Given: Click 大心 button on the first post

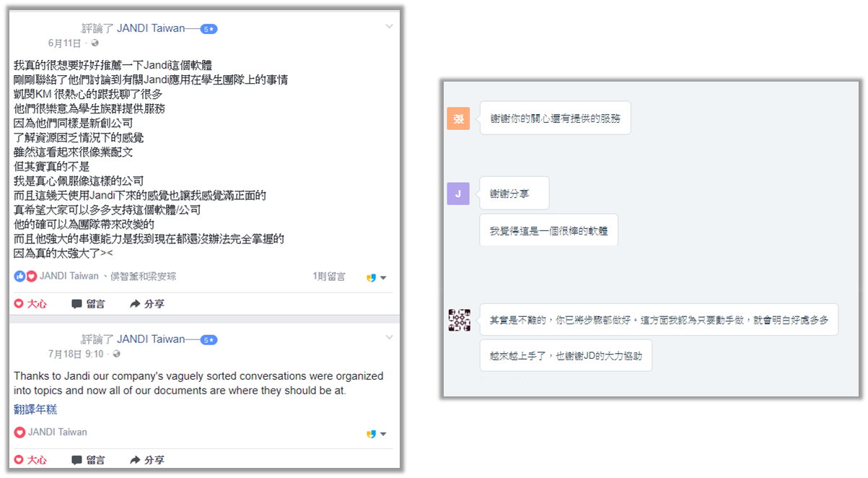Looking at the screenshot, I should pos(30,304).
